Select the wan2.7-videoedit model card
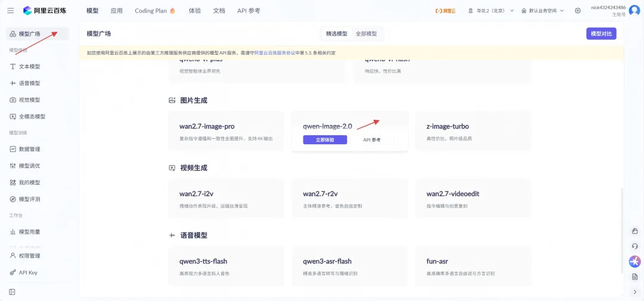This screenshot has height=301, width=644. pyautogui.click(x=473, y=198)
